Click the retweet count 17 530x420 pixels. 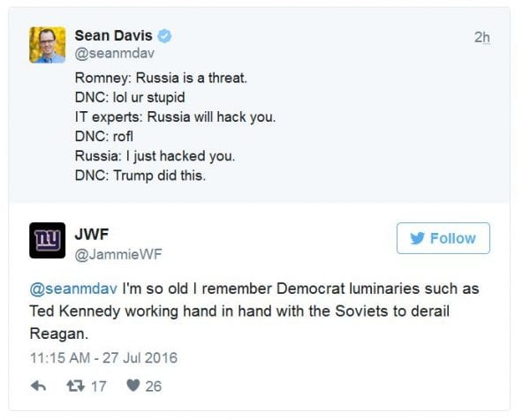[x=99, y=386]
